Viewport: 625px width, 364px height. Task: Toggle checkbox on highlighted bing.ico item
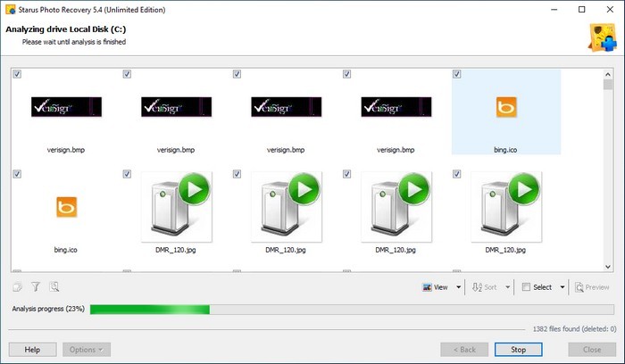coord(457,74)
